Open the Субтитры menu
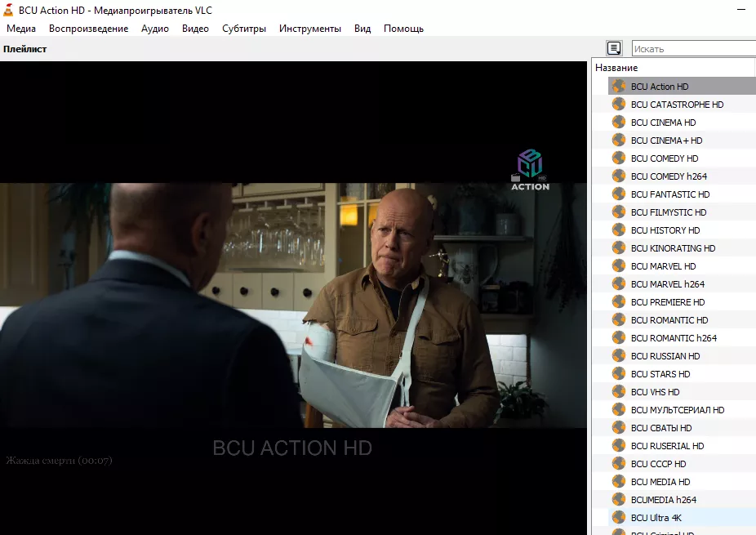Image resolution: width=756 pixels, height=535 pixels. click(244, 29)
